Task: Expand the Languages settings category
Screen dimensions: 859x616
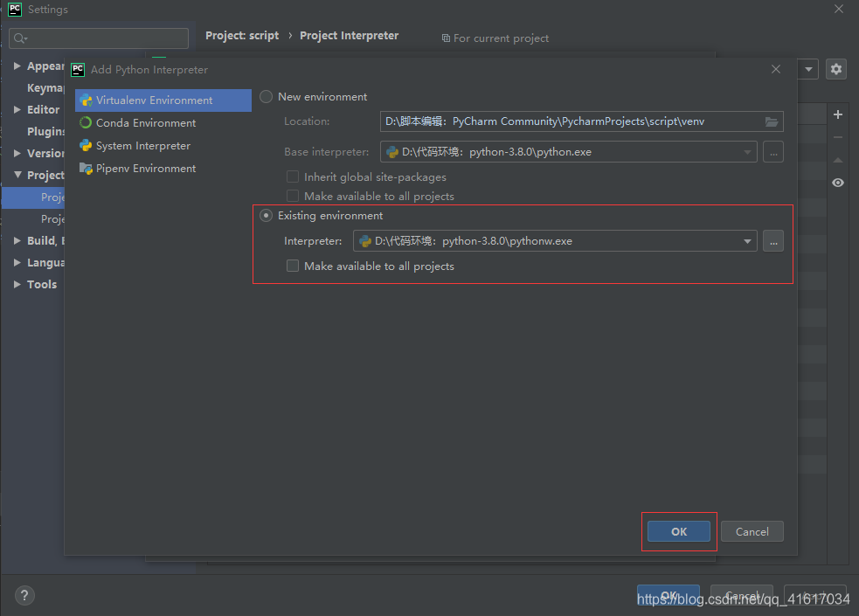Action: (x=17, y=262)
